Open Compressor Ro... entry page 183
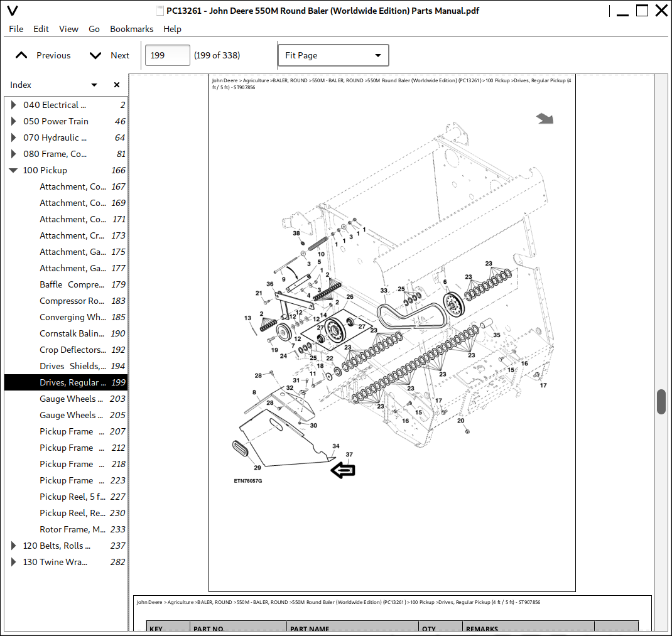 (66, 301)
